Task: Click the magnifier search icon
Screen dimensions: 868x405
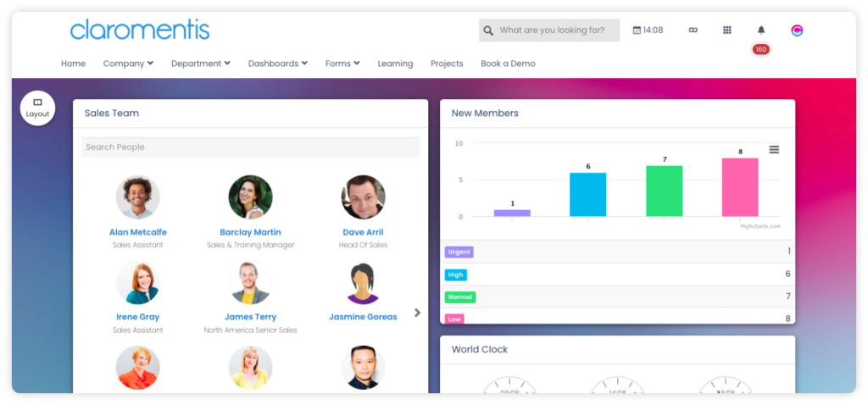Action: click(x=487, y=31)
